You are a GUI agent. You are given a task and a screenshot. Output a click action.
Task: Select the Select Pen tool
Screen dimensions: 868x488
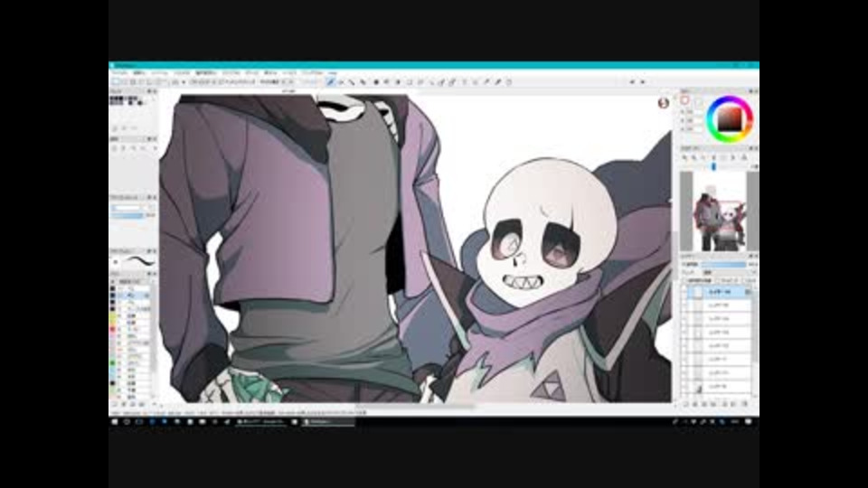click(442, 82)
